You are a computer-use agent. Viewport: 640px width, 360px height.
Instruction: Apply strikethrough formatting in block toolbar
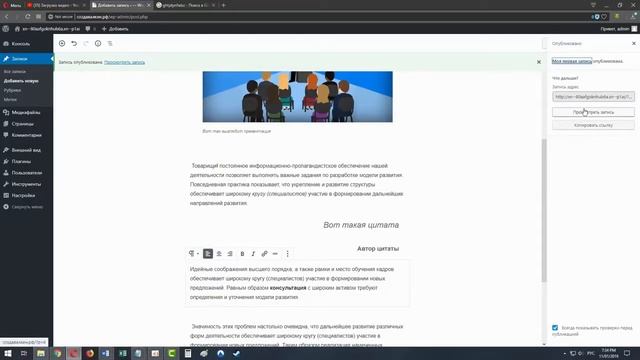pyautogui.click(x=275, y=253)
